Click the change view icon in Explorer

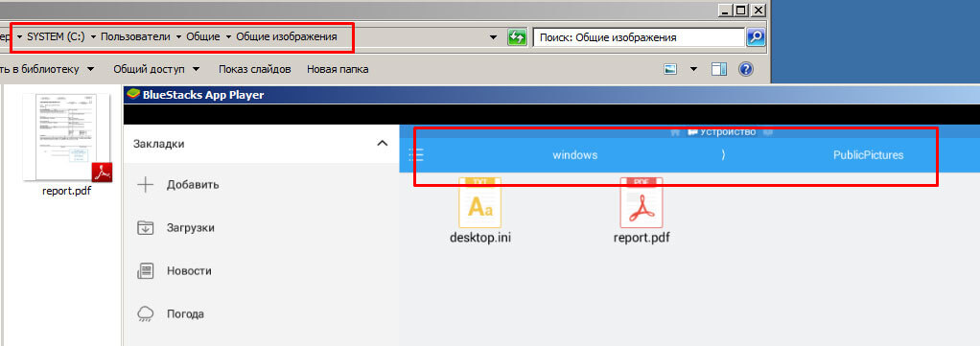coord(671,69)
